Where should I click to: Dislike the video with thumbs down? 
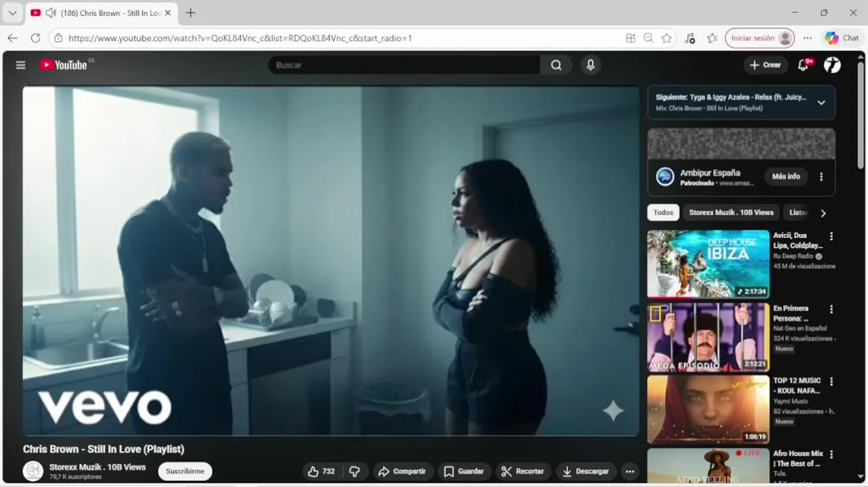[x=354, y=471]
